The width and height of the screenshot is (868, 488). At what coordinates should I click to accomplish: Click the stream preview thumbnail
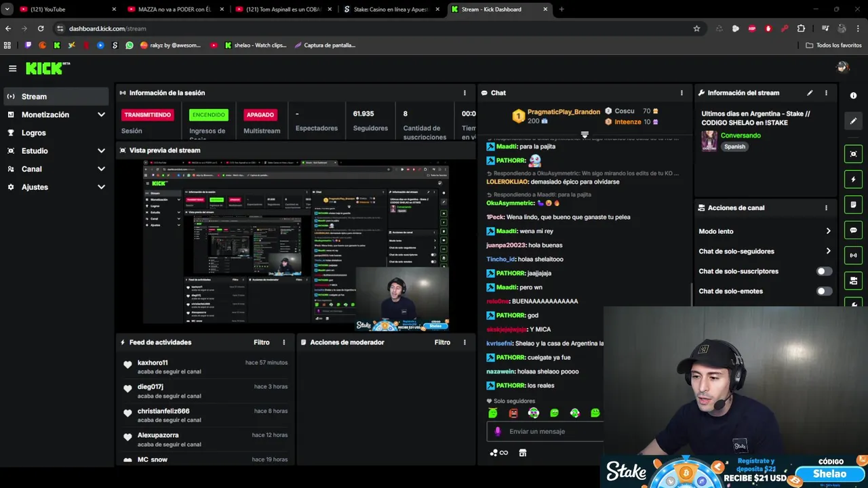[x=296, y=245]
